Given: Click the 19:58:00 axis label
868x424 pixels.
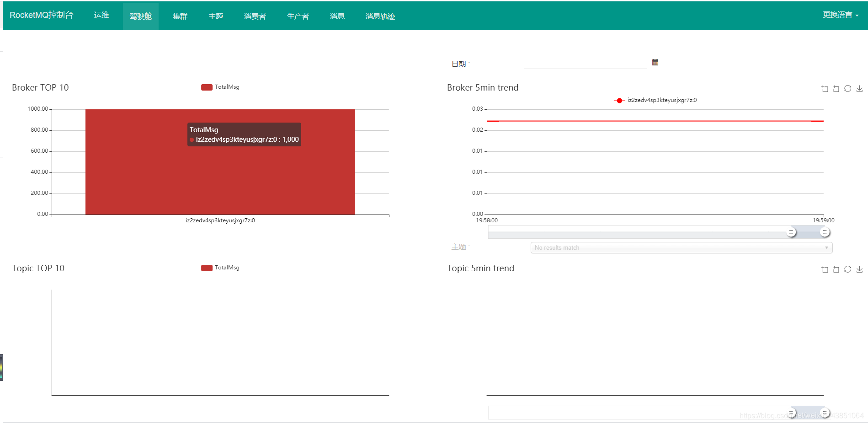Looking at the screenshot, I should click(x=487, y=220).
